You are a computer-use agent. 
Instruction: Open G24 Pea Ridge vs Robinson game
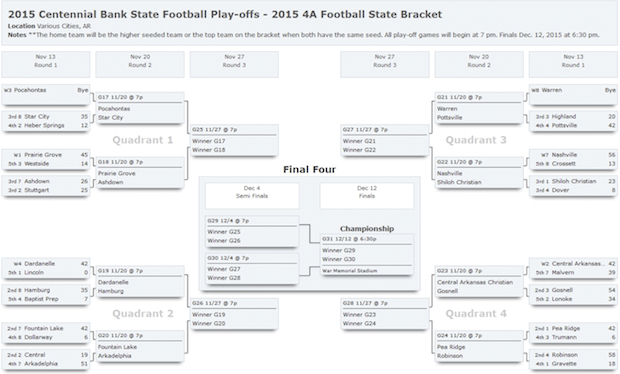479,347
